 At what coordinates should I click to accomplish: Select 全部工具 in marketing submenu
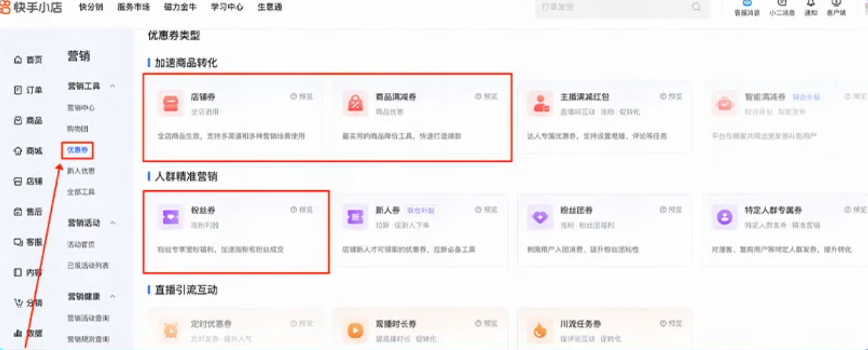pyautogui.click(x=81, y=192)
